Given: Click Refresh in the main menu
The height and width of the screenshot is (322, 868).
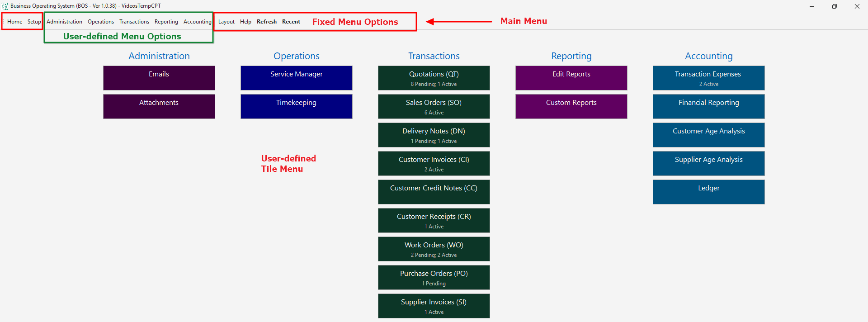Looking at the screenshot, I should pyautogui.click(x=266, y=22).
